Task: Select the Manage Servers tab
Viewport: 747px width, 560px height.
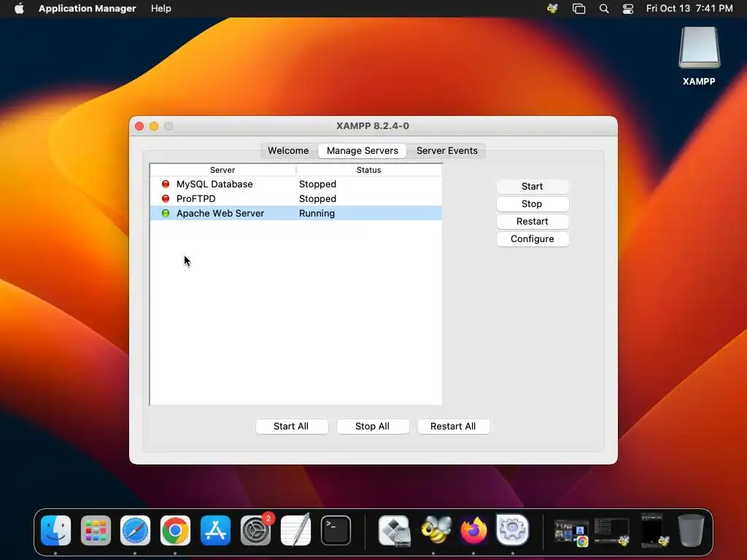Action: tap(362, 150)
